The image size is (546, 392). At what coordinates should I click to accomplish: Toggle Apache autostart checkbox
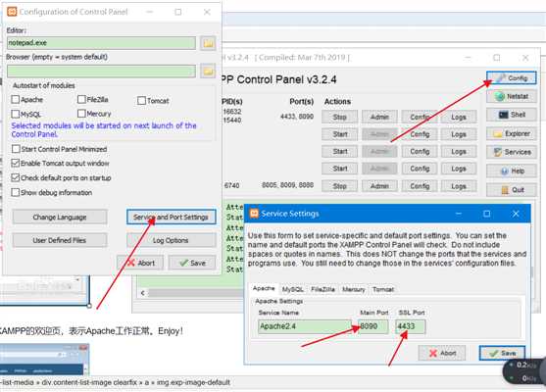tap(16, 100)
